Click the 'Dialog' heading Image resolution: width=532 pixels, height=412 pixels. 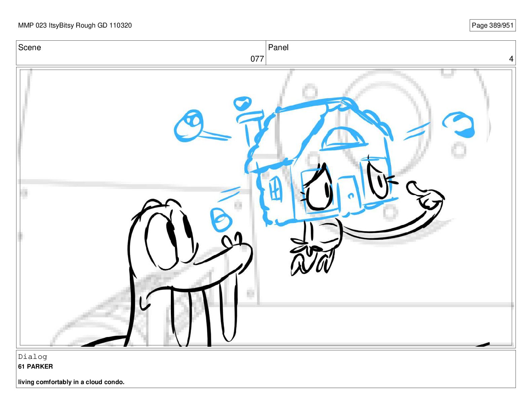(33, 357)
